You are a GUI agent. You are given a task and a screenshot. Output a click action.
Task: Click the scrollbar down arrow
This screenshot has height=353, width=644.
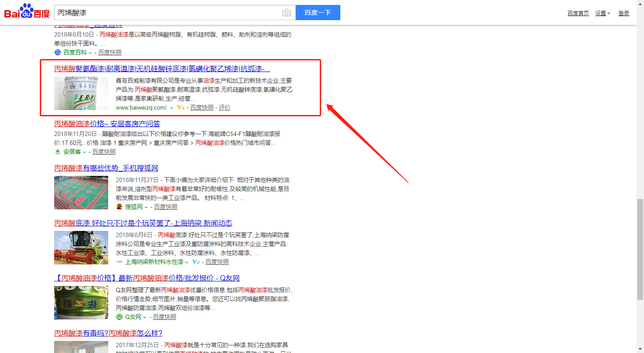coord(640,349)
